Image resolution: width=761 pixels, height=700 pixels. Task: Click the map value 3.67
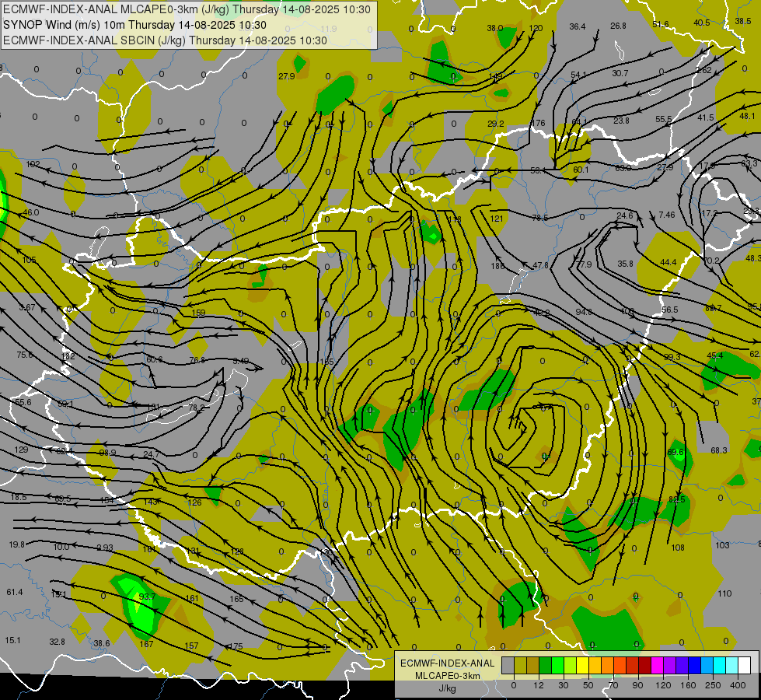tap(26, 307)
